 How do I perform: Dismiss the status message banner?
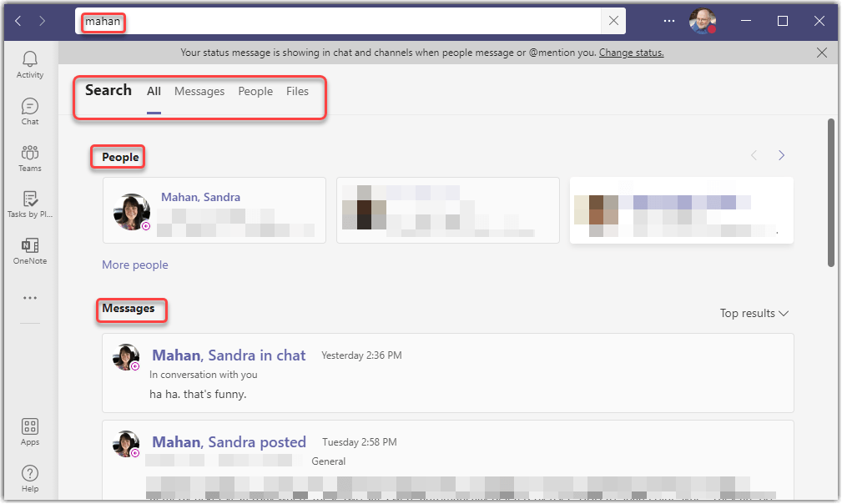coord(822,53)
